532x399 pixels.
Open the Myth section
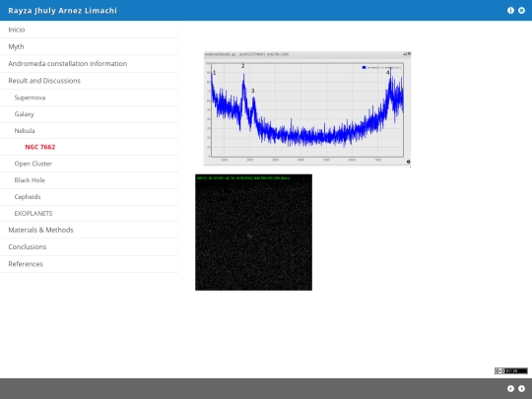90,46
